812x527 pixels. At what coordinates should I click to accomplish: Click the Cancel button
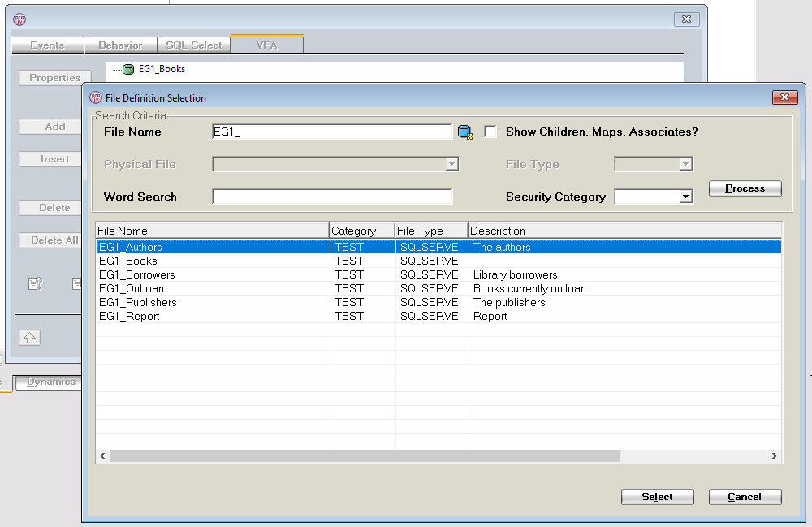745,497
